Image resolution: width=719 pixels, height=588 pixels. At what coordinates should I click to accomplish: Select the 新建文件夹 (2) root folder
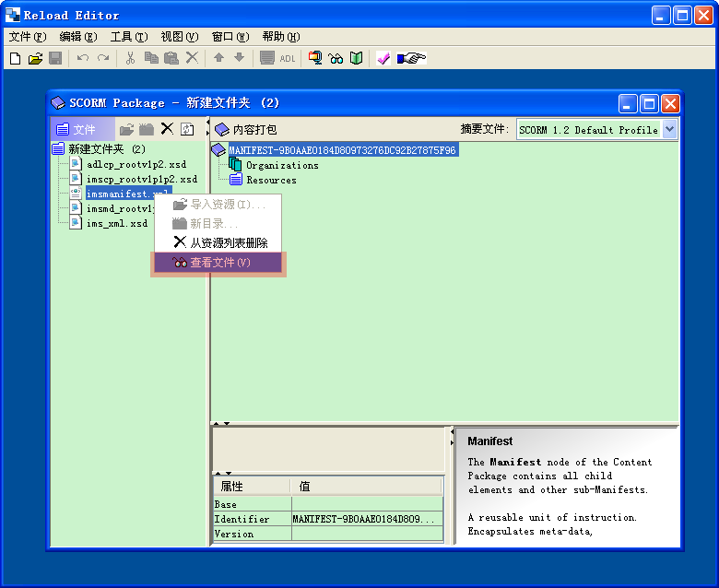point(107,149)
